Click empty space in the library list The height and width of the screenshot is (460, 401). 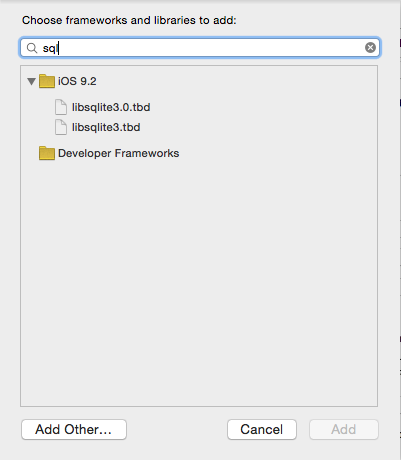199,283
